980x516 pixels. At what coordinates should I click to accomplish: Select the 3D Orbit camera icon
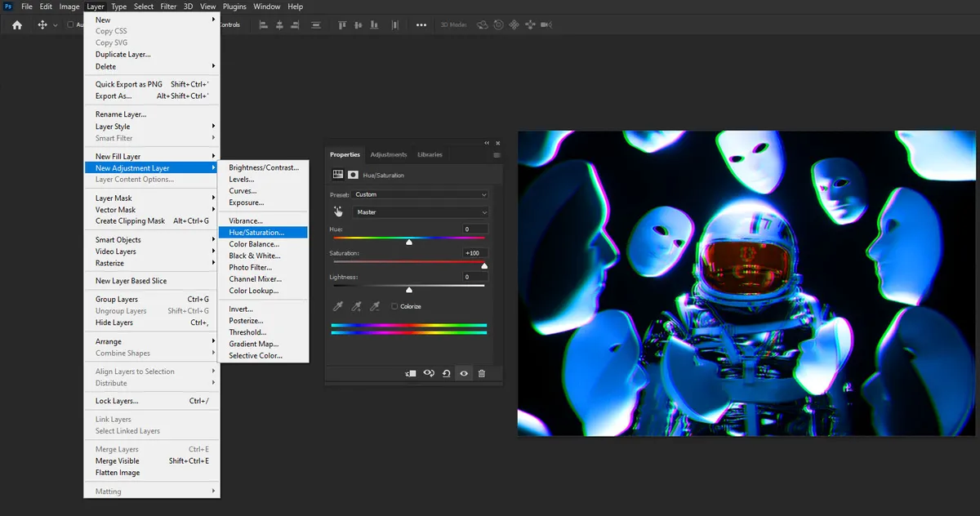click(x=482, y=25)
